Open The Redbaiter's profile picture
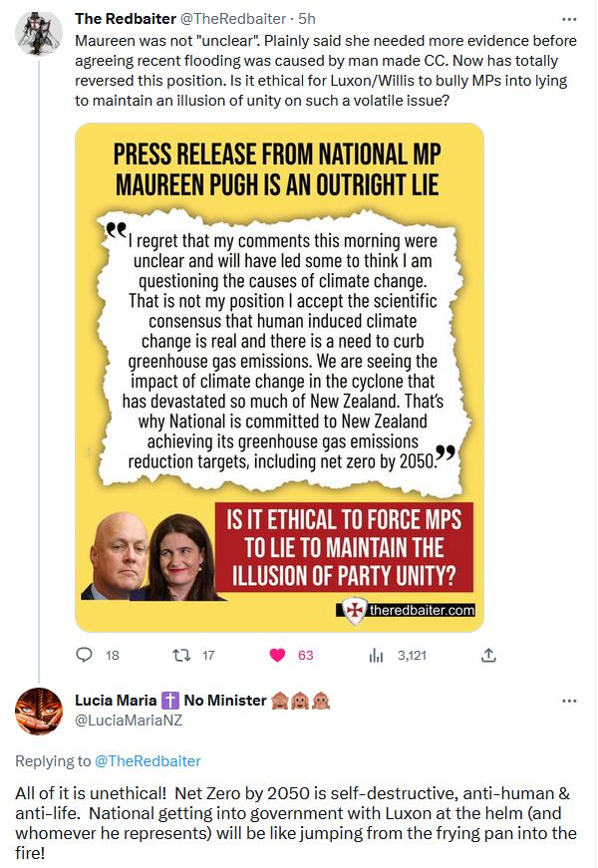Image resolution: width=598 pixels, height=868 pixels. (x=40, y=35)
